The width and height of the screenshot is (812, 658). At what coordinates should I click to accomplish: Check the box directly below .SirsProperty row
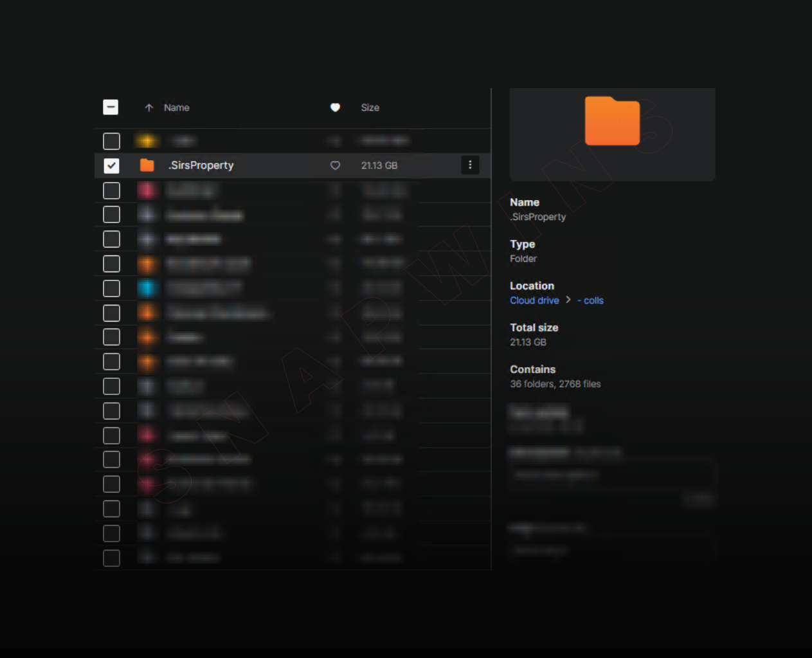tap(111, 190)
